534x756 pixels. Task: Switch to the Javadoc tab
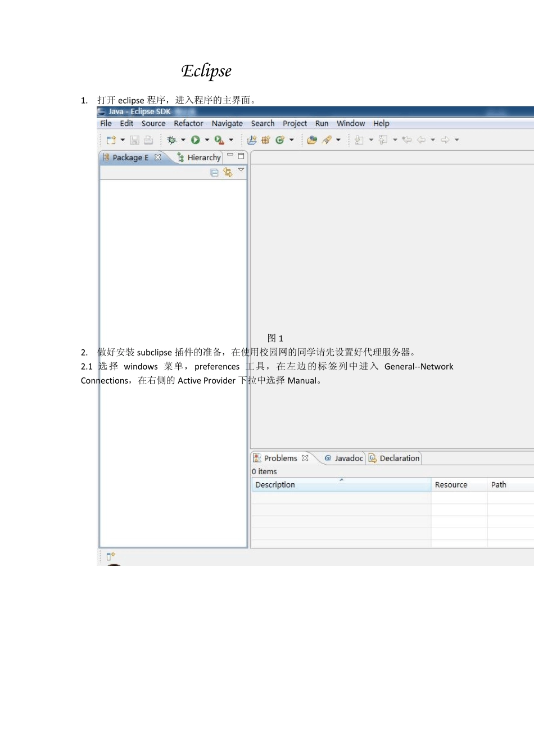tap(344, 458)
